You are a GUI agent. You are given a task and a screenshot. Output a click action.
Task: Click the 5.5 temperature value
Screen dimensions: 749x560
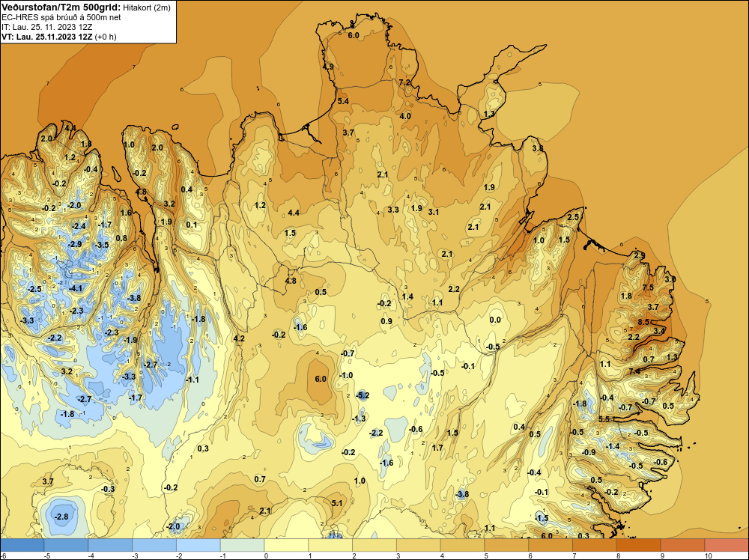604,419
